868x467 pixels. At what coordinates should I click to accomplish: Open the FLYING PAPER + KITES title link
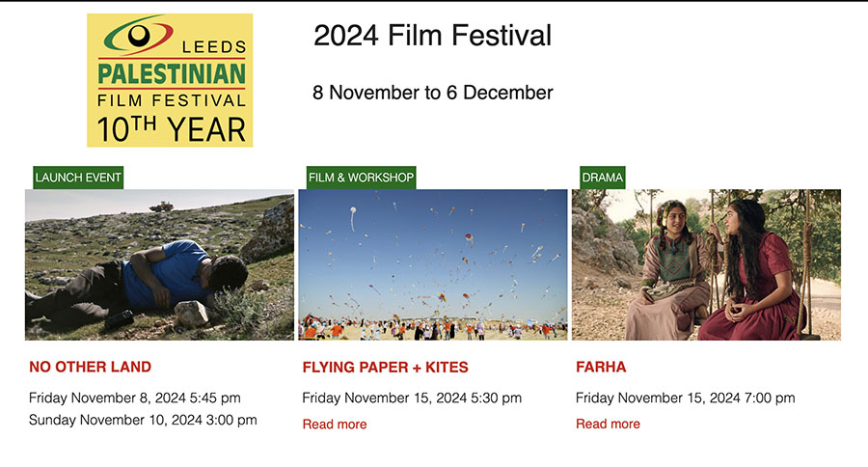point(385,367)
